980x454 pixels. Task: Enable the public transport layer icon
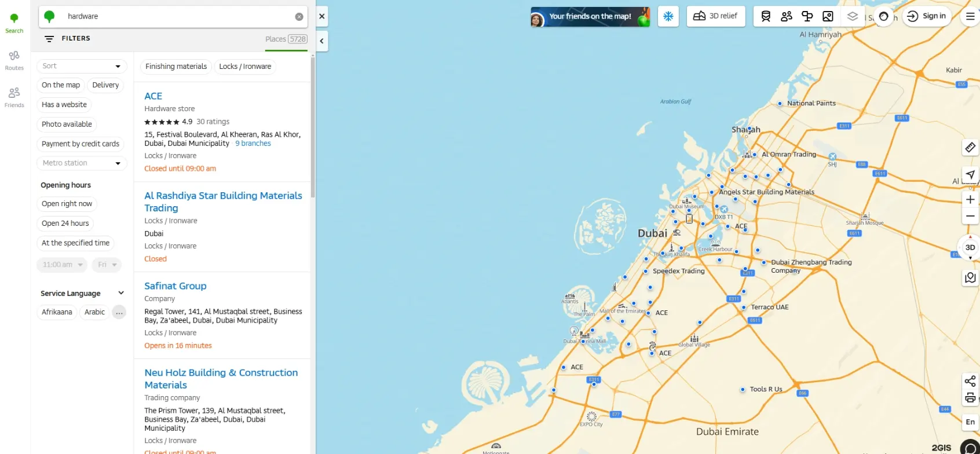pyautogui.click(x=766, y=16)
